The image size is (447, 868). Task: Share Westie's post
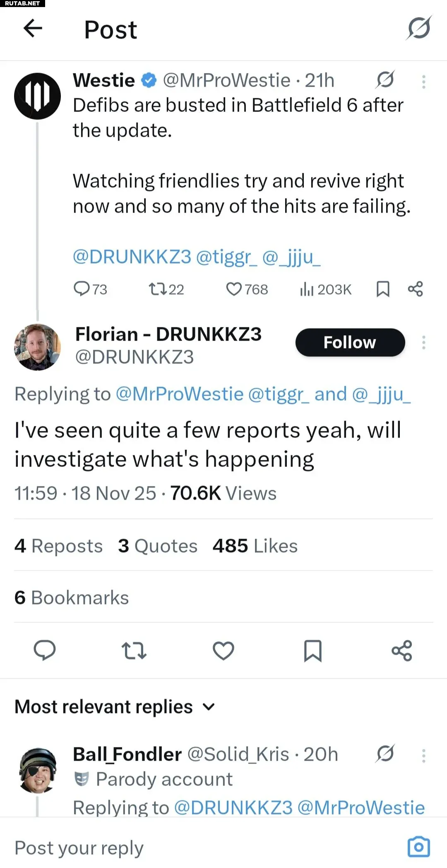[415, 289]
